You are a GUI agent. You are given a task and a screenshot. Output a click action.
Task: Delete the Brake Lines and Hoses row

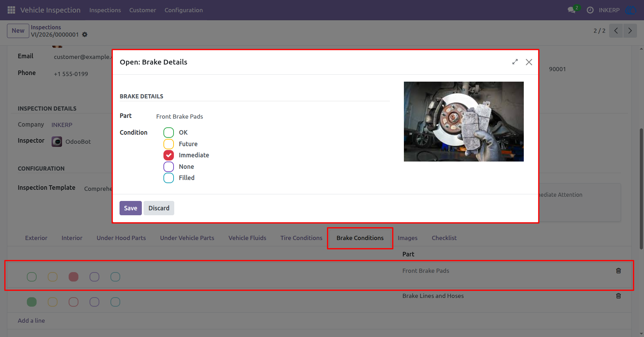point(619,296)
